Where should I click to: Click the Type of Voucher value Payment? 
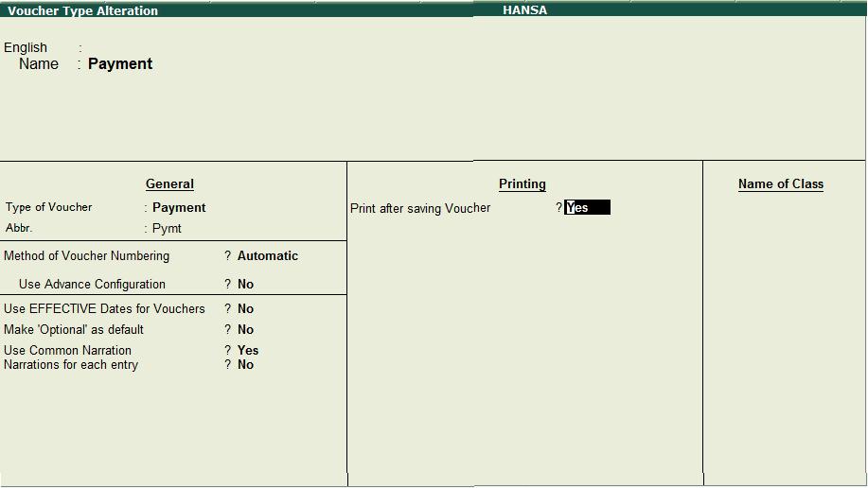coord(179,207)
